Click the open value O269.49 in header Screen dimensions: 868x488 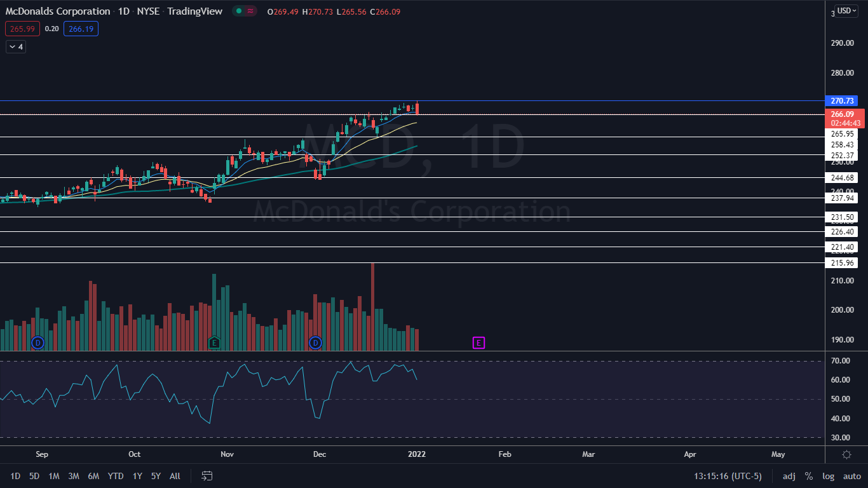[282, 11]
